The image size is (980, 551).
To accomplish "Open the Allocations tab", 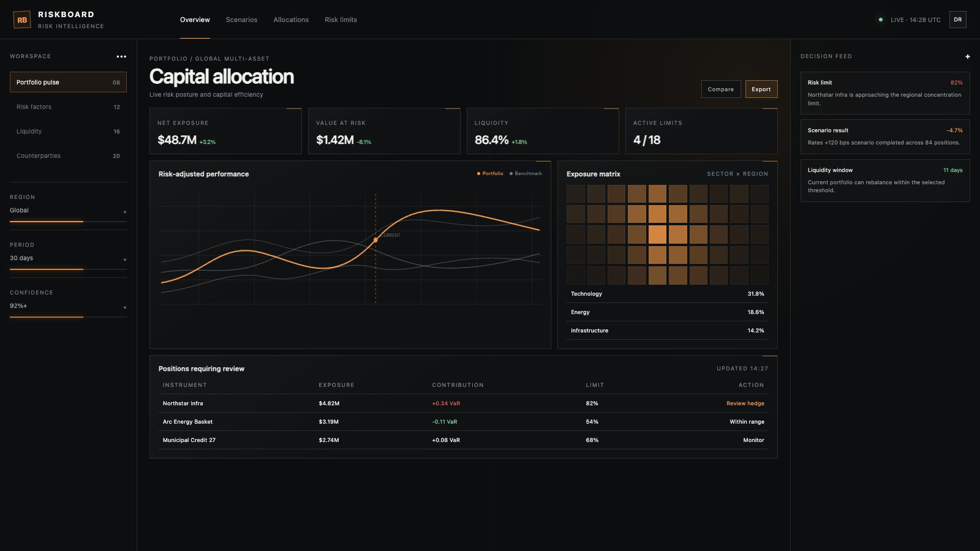I will click(291, 20).
